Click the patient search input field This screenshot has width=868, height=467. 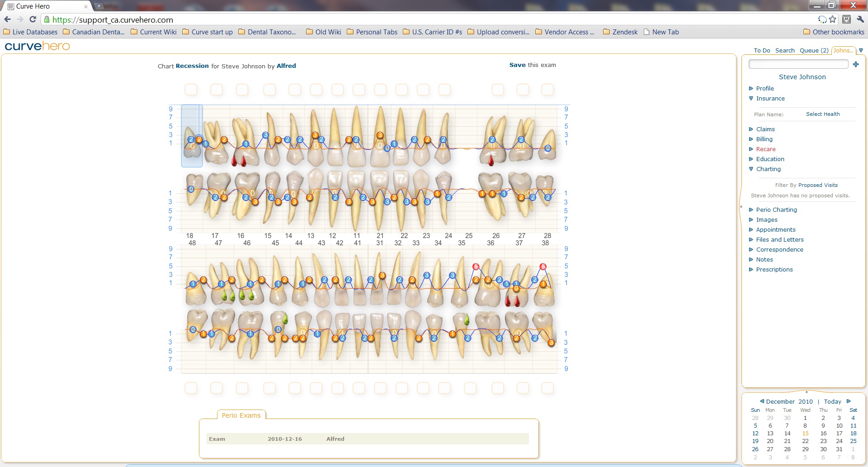coord(798,64)
